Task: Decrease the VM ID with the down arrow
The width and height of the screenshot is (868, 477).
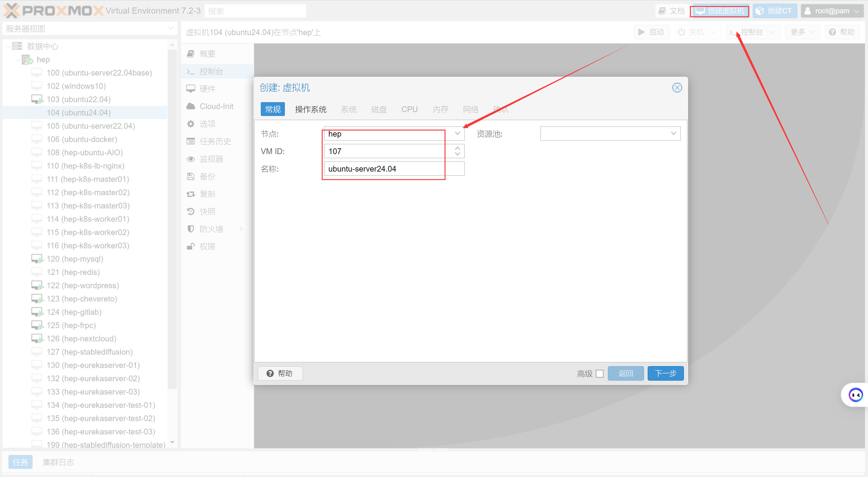Action: pyautogui.click(x=457, y=154)
